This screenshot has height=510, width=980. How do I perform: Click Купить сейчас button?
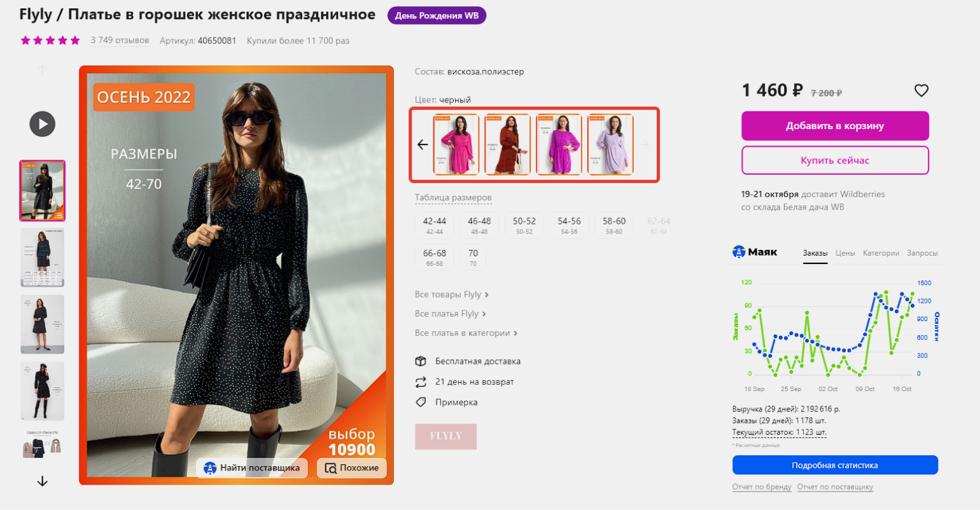point(835,160)
